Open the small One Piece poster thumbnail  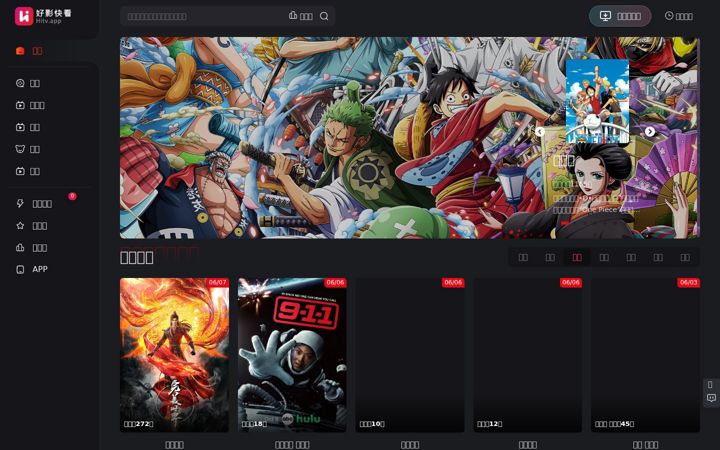597,101
